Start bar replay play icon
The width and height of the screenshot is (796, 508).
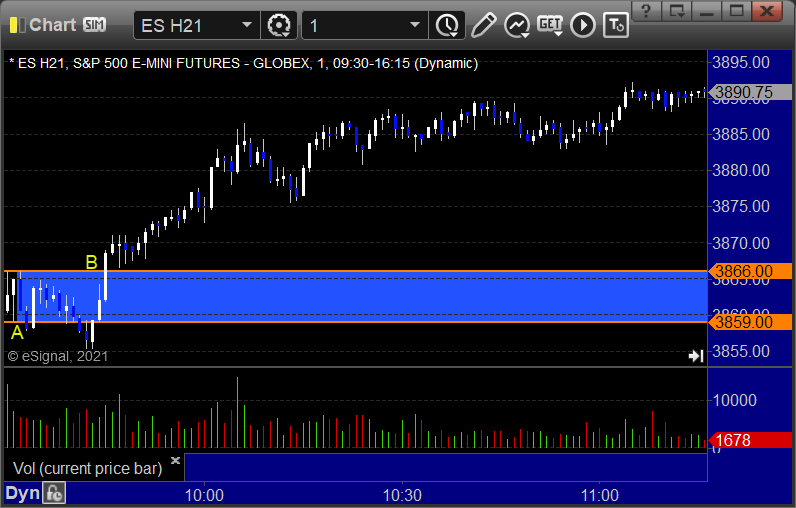583,25
